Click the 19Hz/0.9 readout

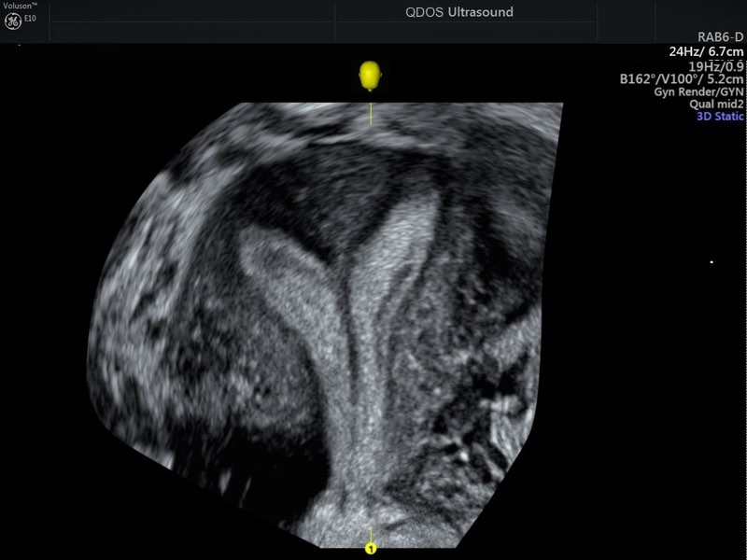click(x=715, y=66)
